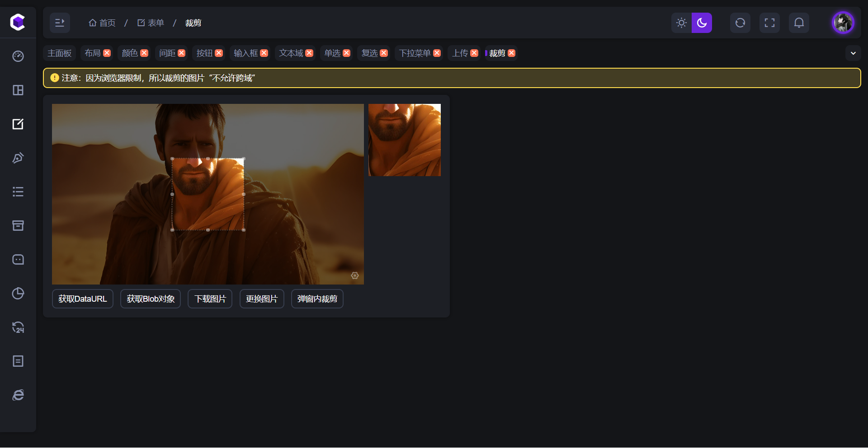This screenshot has width=868, height=448.
Task: Go to 表单 breadcrumb
Action: [151, 23]
